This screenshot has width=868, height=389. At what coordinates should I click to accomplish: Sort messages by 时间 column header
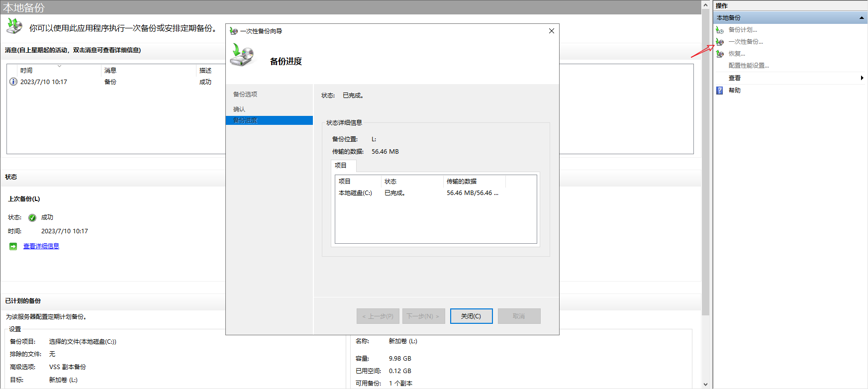59,71
